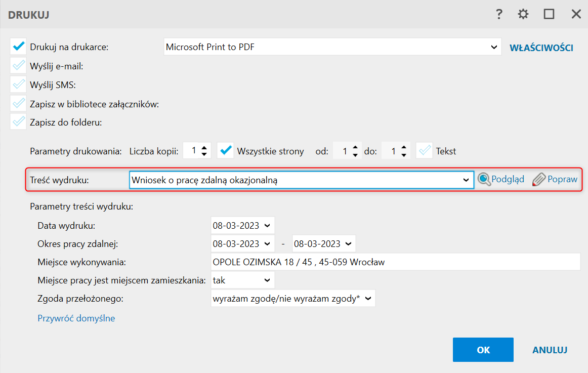Open printer WŁAŚCIWOŚCI
The width and height of the screenshot is (588, 373).
tap(541, 48)
